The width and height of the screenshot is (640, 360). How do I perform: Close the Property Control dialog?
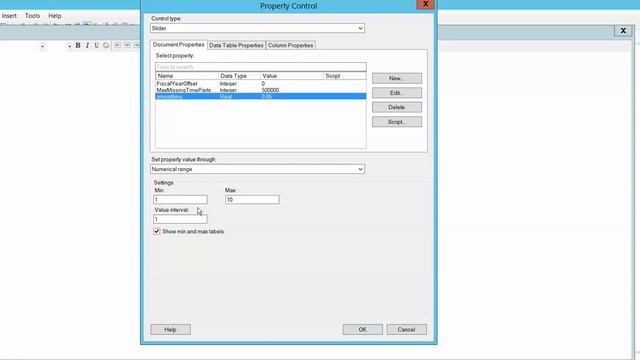(425, 4)
